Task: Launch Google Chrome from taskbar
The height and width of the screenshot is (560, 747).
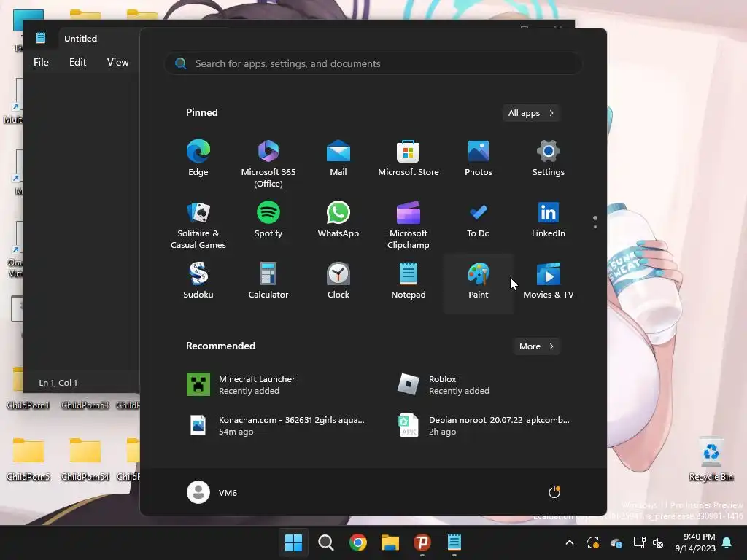Action: [x=357, y=542]
